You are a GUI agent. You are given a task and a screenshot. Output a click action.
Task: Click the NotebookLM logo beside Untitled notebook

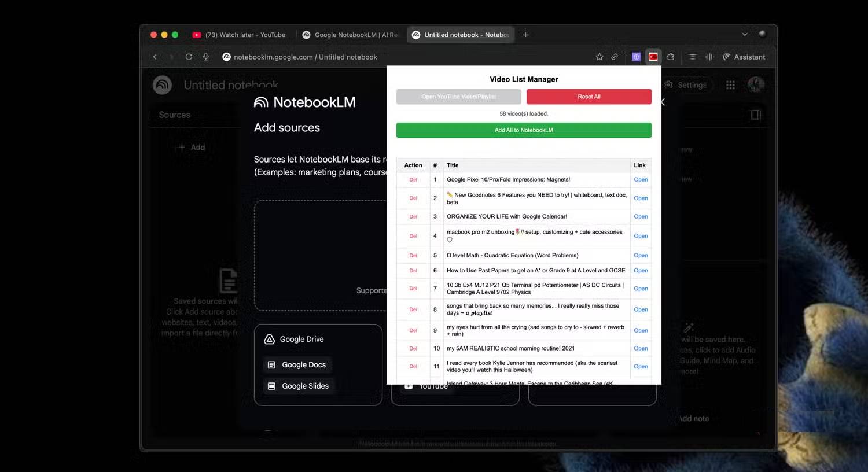tap(162, 85)
